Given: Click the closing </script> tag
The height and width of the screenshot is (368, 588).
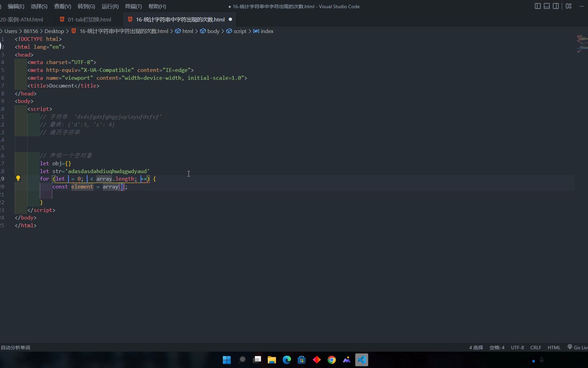Looking at the screenshot, I should click(x=41, y=210).
